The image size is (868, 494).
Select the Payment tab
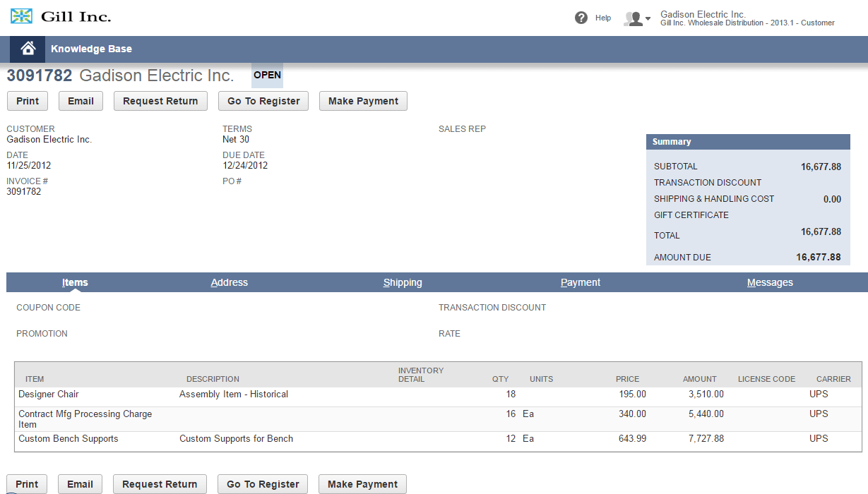coord(580,282)
